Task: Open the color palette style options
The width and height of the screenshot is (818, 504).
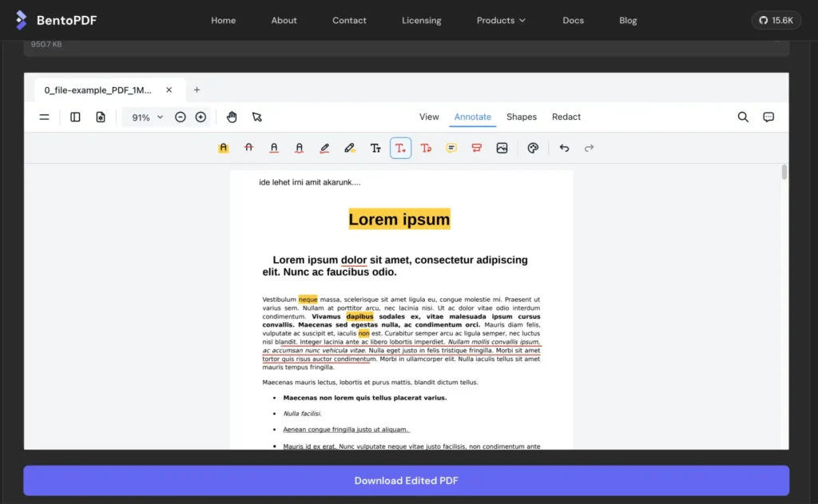Action: (533, 149)
